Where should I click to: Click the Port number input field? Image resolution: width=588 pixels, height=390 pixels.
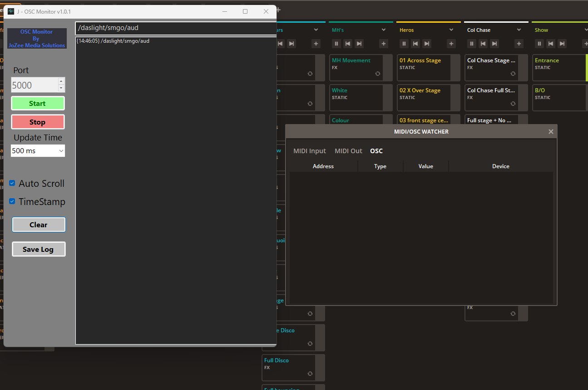pos(35,85)
